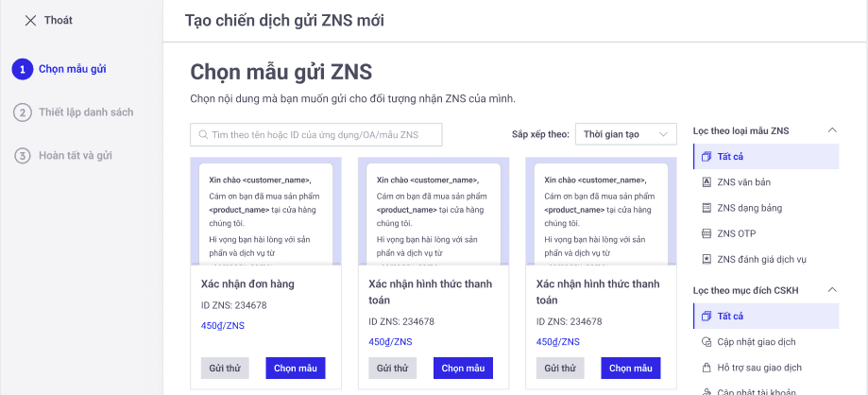This screenshot has width=868, height=395.
Task: Select Tất cả under Lọc theo mục đích CSKH
Action: (x=730, y=316)
